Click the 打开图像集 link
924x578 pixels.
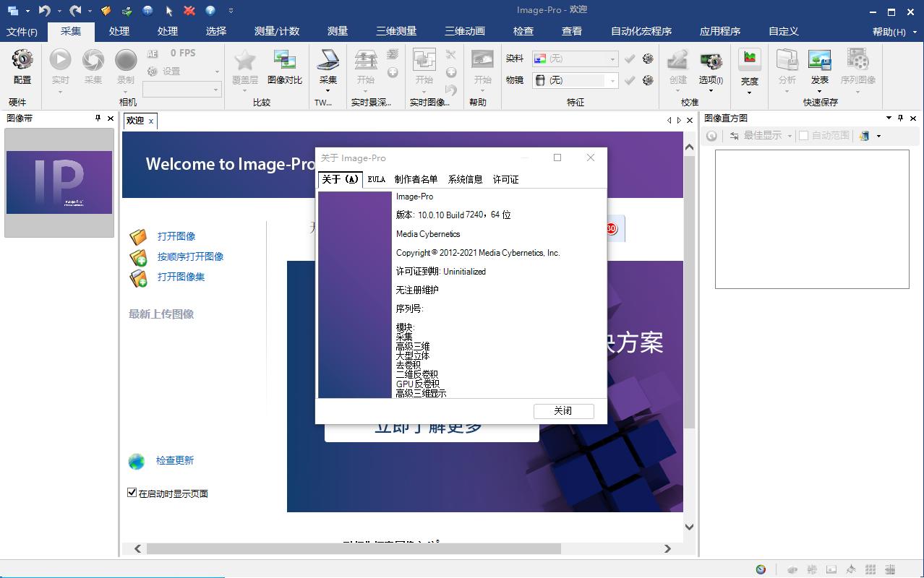(181, 277)
